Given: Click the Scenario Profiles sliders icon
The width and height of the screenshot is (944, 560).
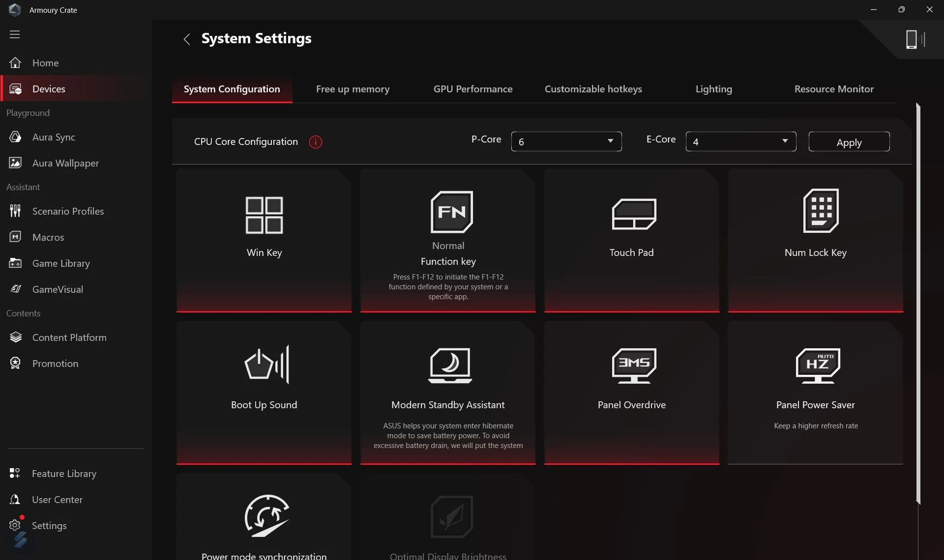Looking at the screenshot, I should click(15, 211).
